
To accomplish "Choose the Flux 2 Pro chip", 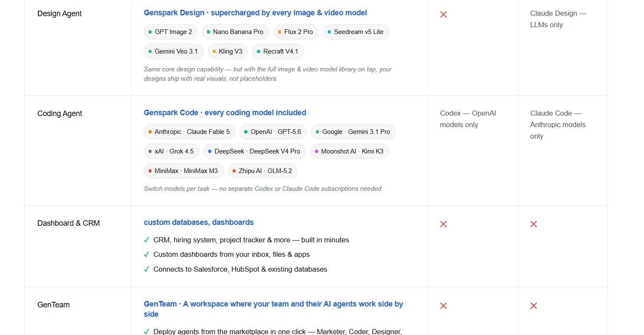I will pos(296,32).
